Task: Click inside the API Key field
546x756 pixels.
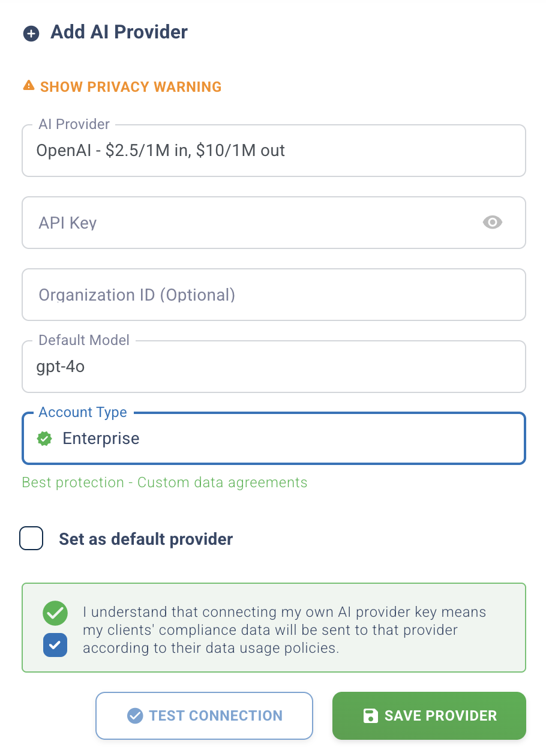Action: (x=240, y=223)
